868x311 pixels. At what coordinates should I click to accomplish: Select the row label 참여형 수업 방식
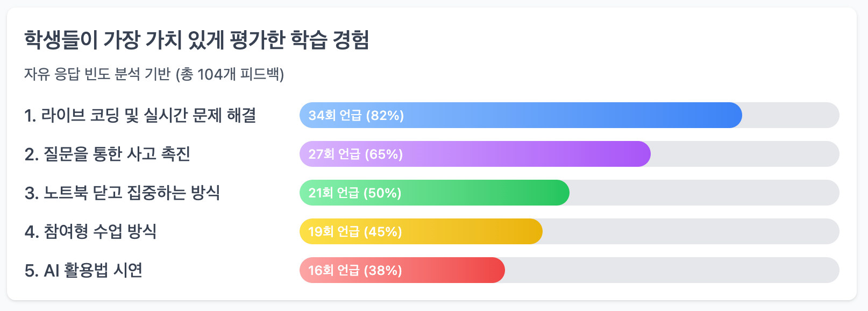[90, 231]
